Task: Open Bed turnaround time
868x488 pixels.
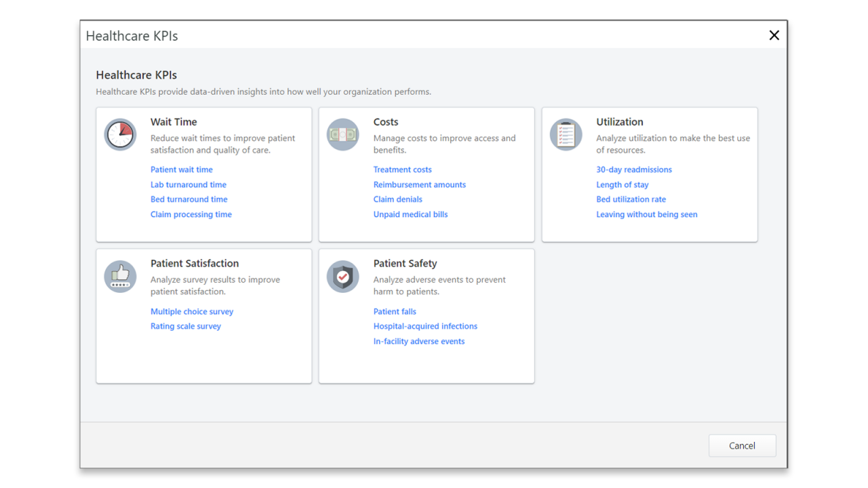Action: (189, 199)
